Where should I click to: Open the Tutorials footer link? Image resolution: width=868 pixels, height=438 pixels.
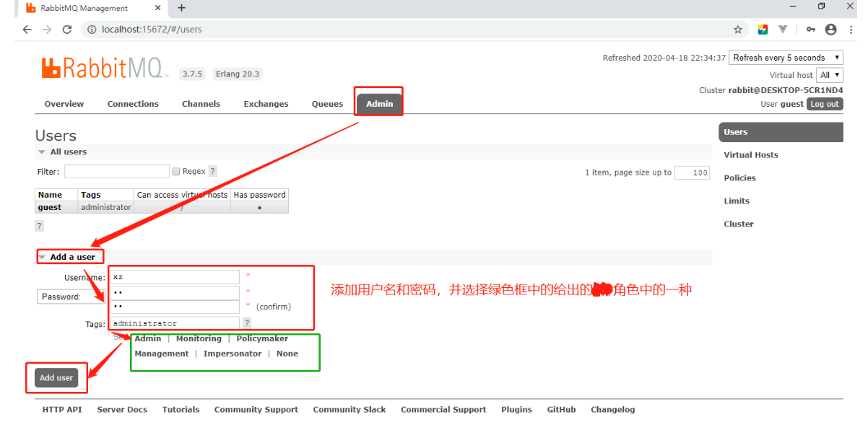click(181, 409)
